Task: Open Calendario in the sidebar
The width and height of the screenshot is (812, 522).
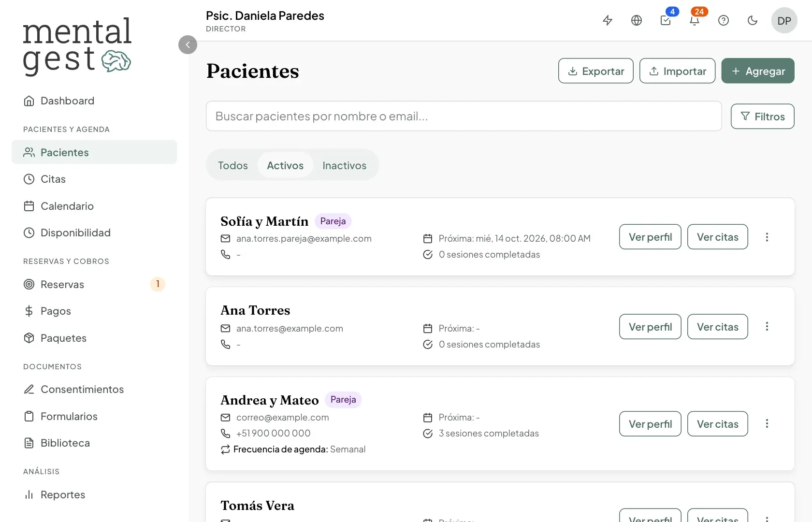Action: [94, 206]
